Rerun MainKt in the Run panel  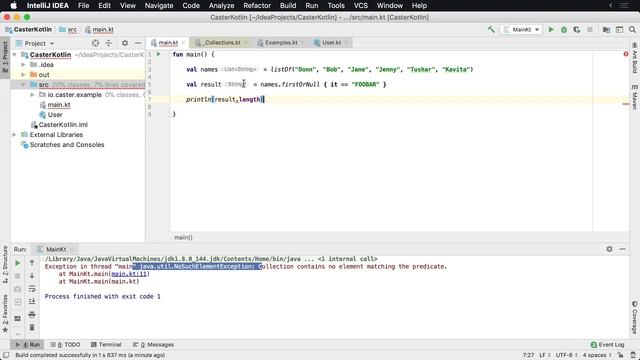(x=18, y=263)
